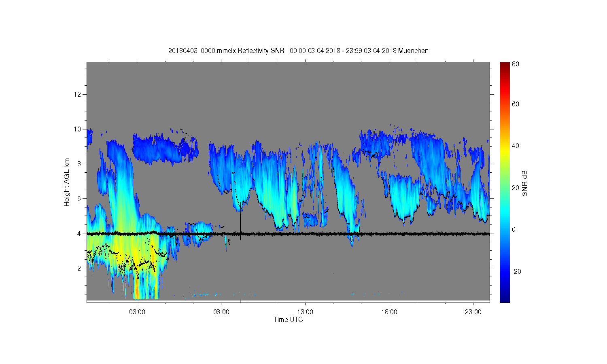Click the height tick label 10

(78, 129)
